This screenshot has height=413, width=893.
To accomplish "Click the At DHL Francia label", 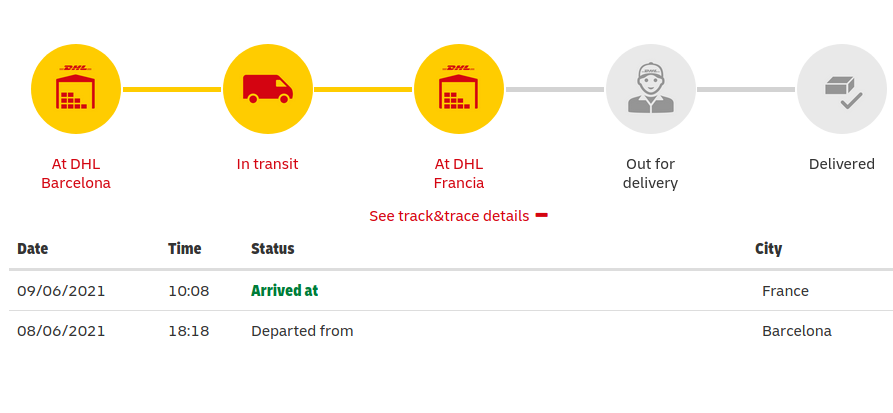I will tap(458, 174).
